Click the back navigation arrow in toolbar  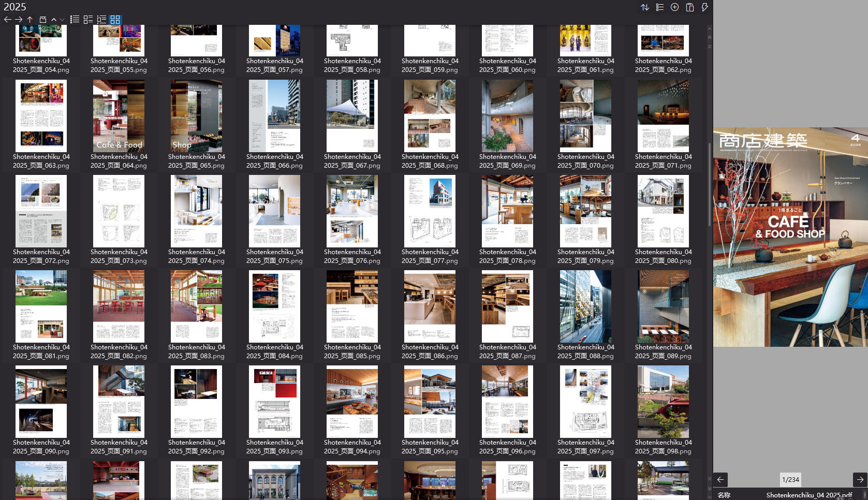(7, 20)
